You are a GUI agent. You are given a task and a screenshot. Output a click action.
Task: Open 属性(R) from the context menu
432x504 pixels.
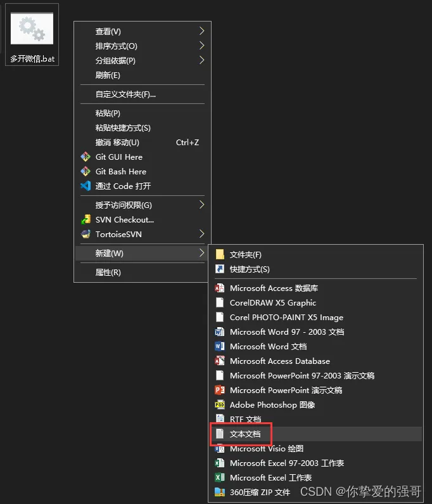[x=143, y=273]
